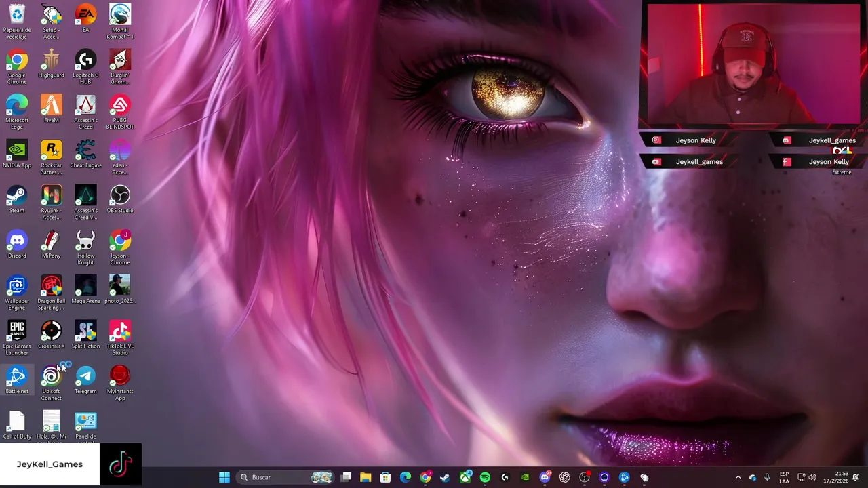Open Logitech G HUB from the taskbar
Viewport: 868px width, 488px height.
tap(505, 477)
